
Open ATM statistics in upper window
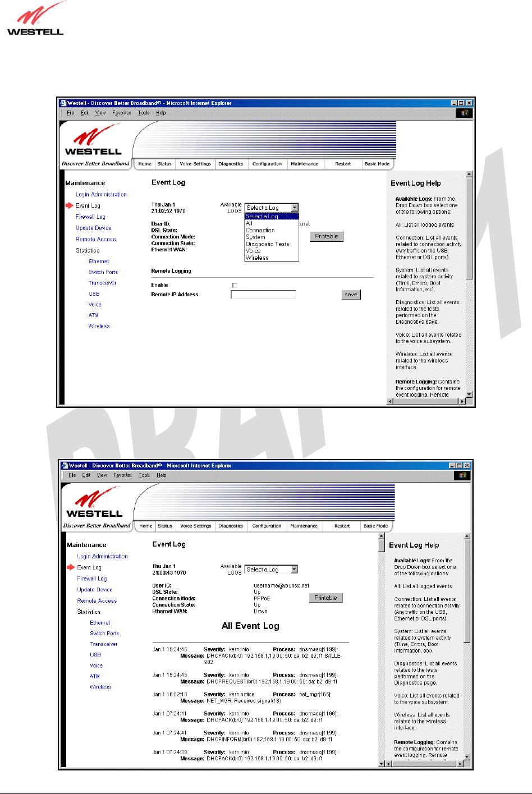(93, 315)
